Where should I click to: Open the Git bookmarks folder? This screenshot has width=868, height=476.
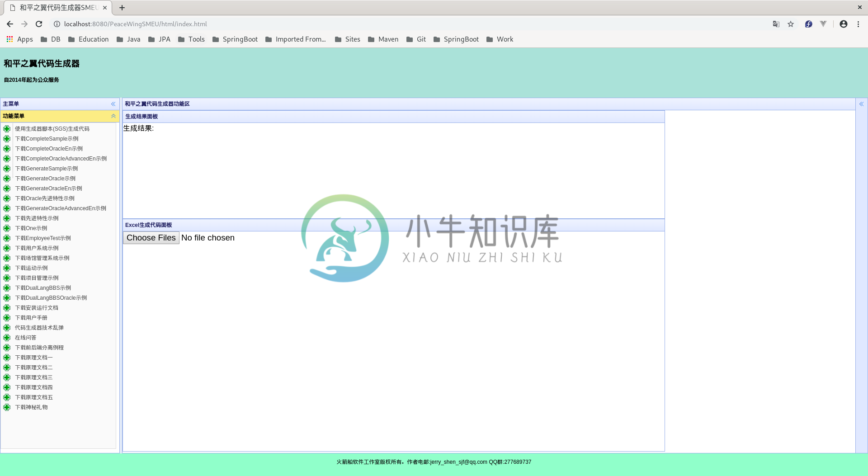pyautogui.click(x=416, y=39)
